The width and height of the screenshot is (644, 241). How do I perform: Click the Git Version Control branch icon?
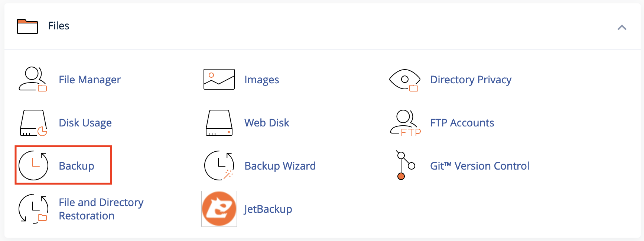[x=405, y=165]
